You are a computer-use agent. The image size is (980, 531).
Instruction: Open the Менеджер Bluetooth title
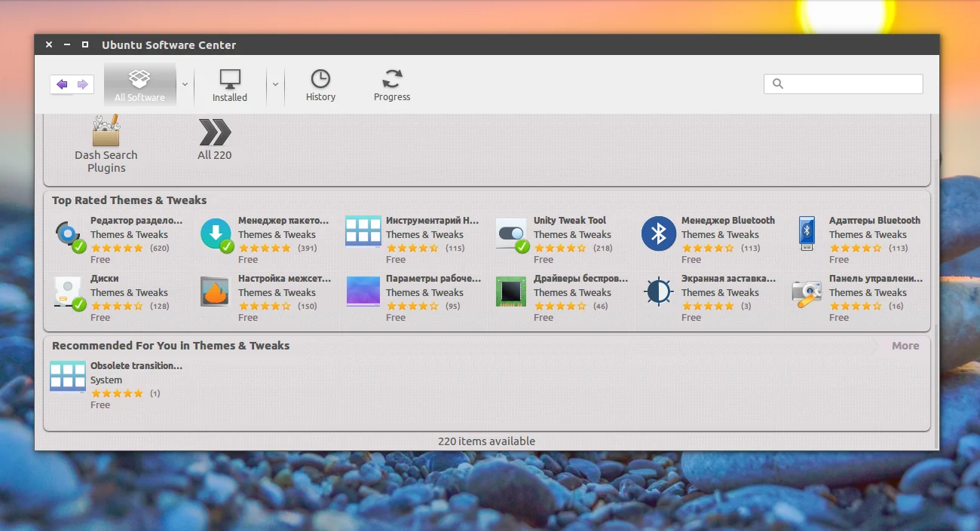(728, 221)
